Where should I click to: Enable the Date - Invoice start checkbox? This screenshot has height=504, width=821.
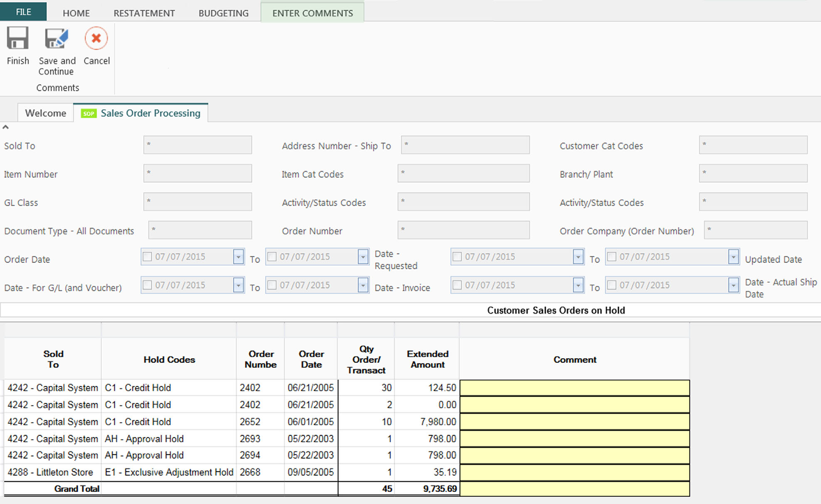tap(457, 285)
